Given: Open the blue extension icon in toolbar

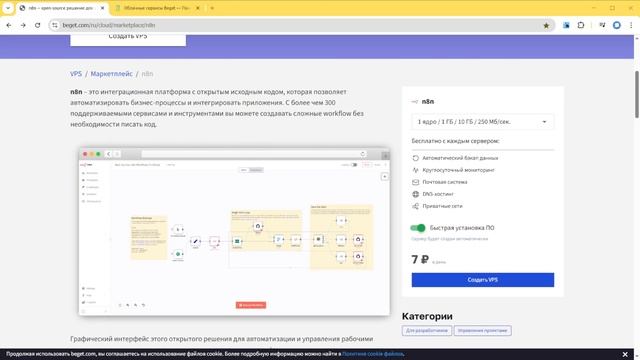Looking at the screenshot, I should tap(566, 25).
